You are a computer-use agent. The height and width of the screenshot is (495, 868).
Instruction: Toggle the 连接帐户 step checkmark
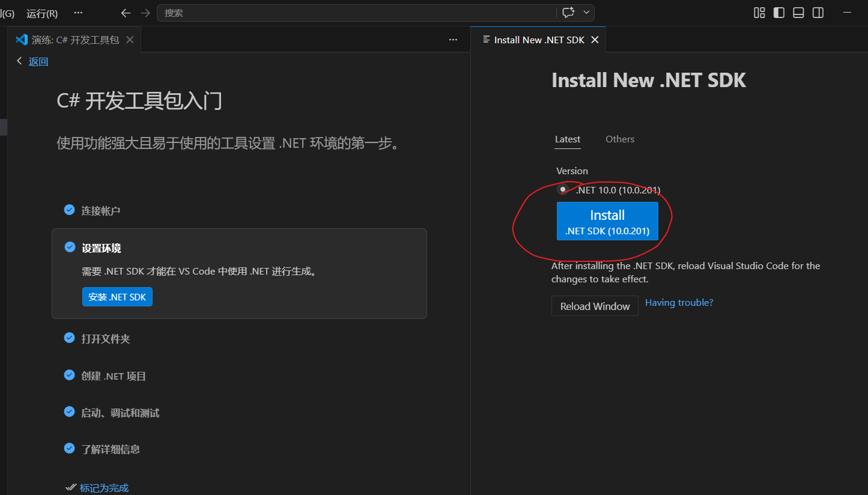(x=69, y=210)
